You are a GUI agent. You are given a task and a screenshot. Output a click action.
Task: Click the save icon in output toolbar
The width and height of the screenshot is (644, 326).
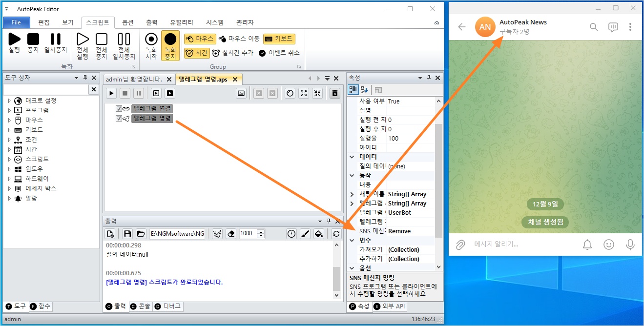127,234
